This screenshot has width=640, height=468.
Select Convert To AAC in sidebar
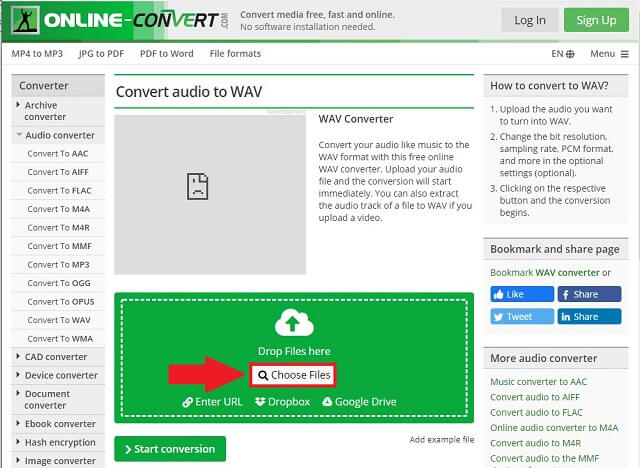pyautogui.click(x=58, y=154)
